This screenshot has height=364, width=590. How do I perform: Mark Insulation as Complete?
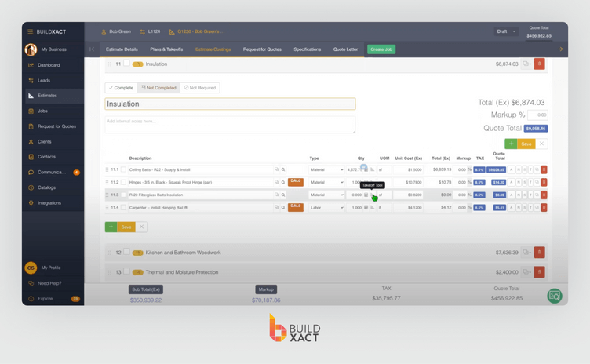coord(121,88)
